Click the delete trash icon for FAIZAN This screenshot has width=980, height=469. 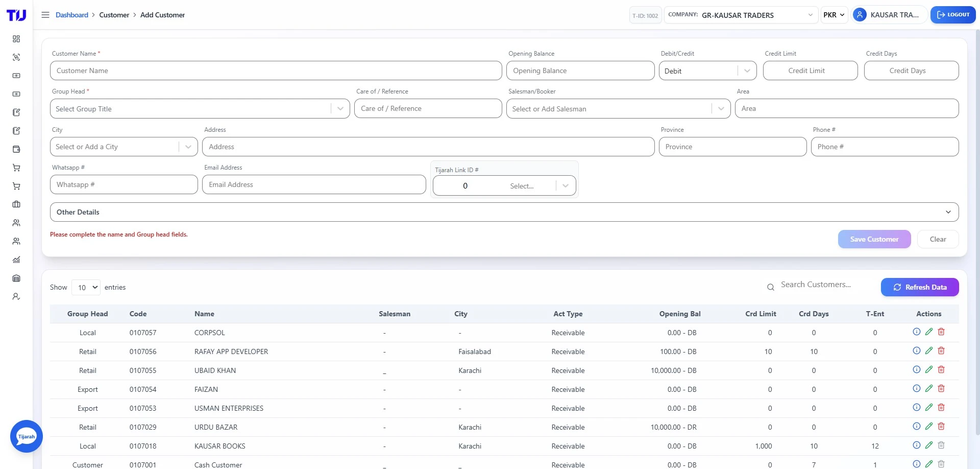tap(941, 388)
